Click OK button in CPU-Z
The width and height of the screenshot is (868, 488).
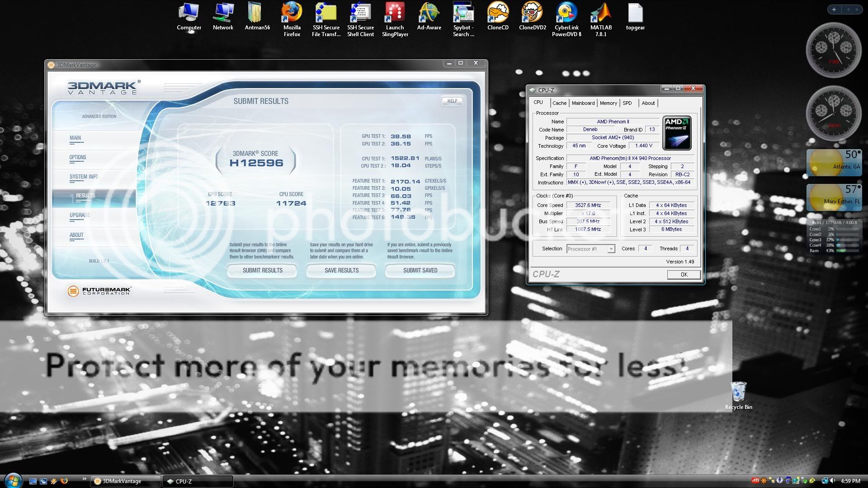[x=684, y=275]
